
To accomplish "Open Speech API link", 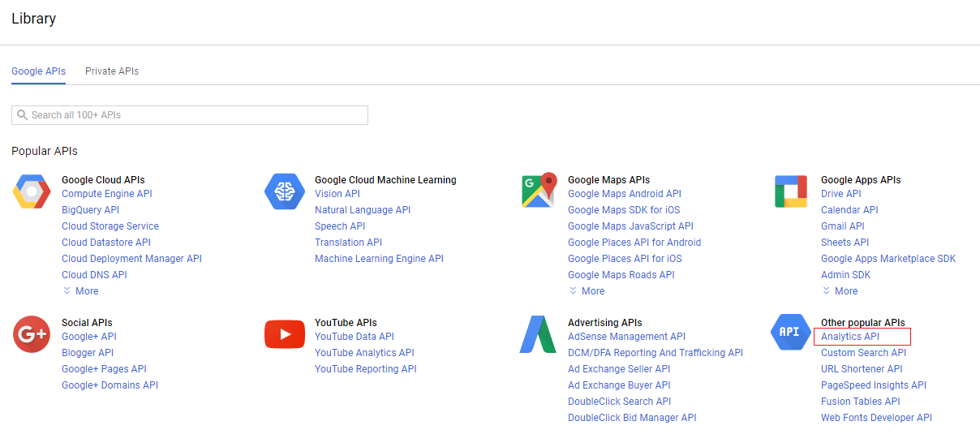I will pyautogui.click(x=340, y=226).
